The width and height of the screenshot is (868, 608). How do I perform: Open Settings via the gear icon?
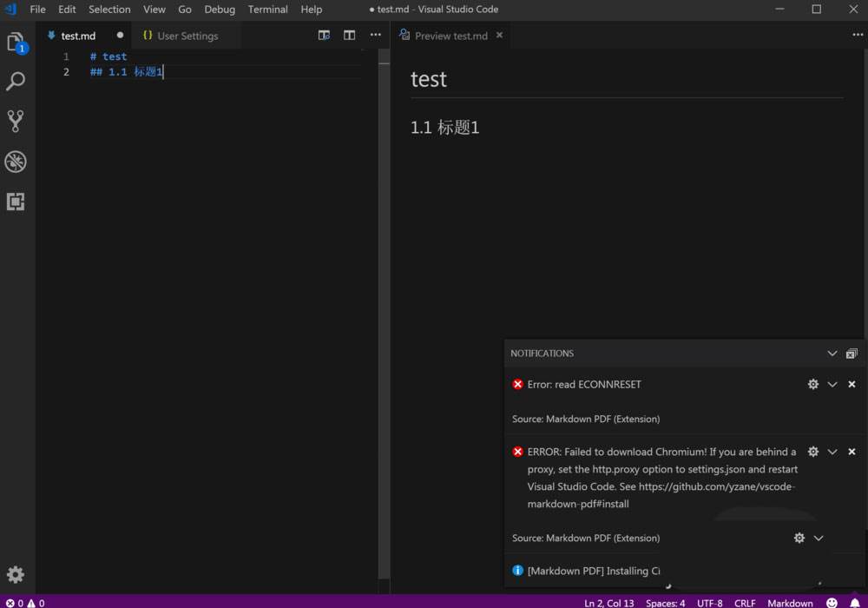(16, 574)
